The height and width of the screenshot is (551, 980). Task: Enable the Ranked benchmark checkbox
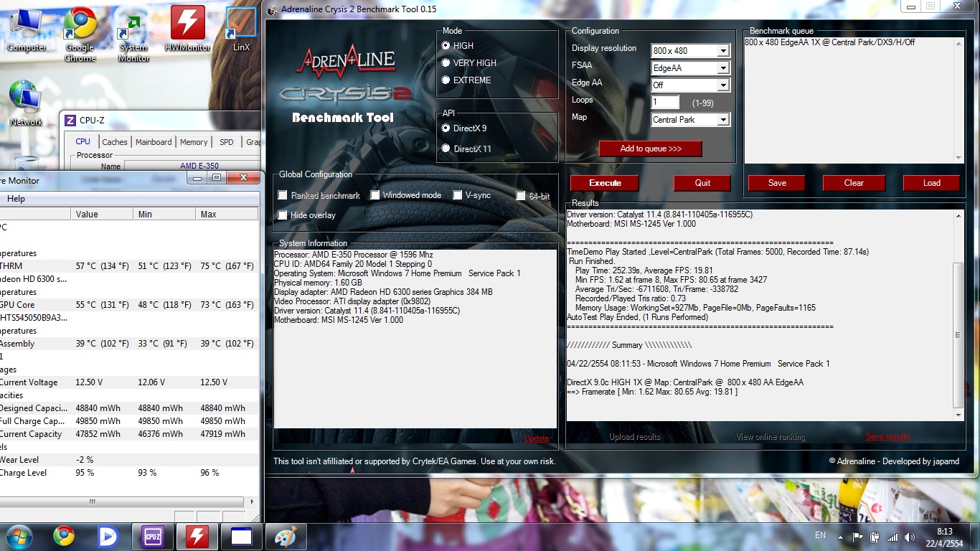[x=283, y=195]
